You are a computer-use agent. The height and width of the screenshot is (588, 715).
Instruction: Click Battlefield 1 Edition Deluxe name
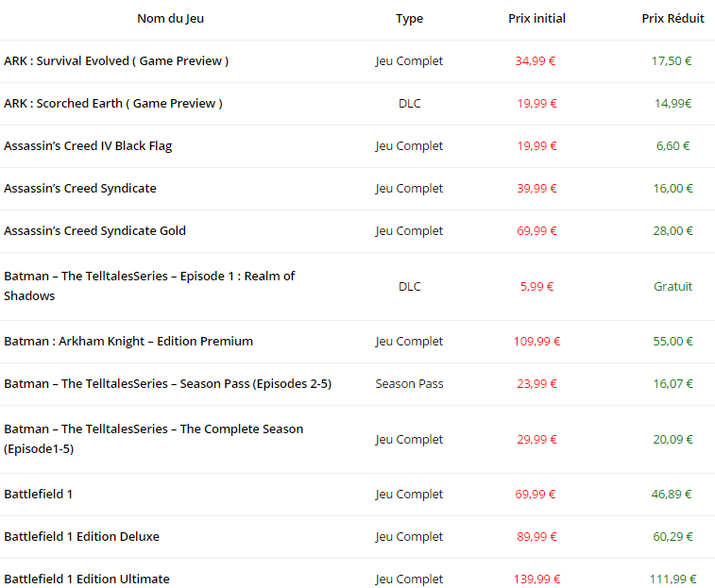point(81,537)
